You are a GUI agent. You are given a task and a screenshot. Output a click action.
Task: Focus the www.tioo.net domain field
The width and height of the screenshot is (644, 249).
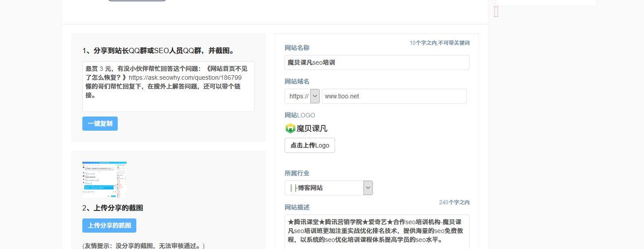pyautogui.click(x=394, y=96)
